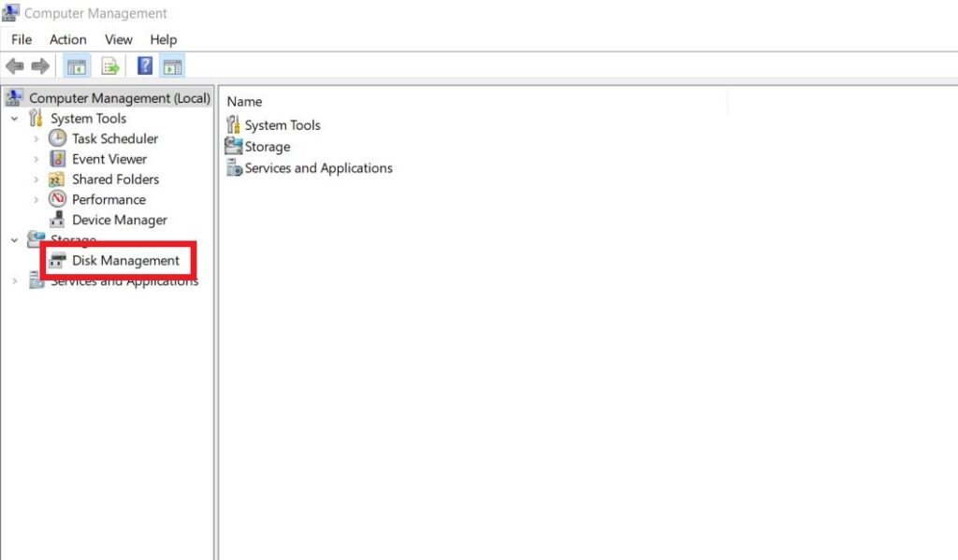The height and width of the screenshot is (560, 958).
Task: Open Disk Management label under Storage
Action: click(x=126, y=261)
